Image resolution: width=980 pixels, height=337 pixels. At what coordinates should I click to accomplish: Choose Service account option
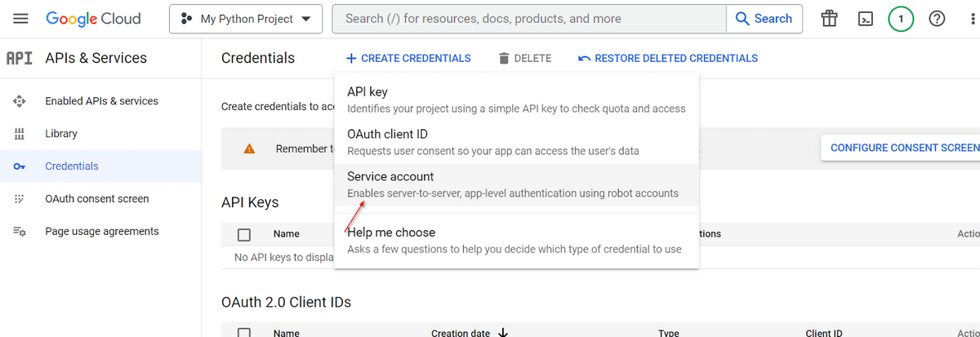pos(516,184)
